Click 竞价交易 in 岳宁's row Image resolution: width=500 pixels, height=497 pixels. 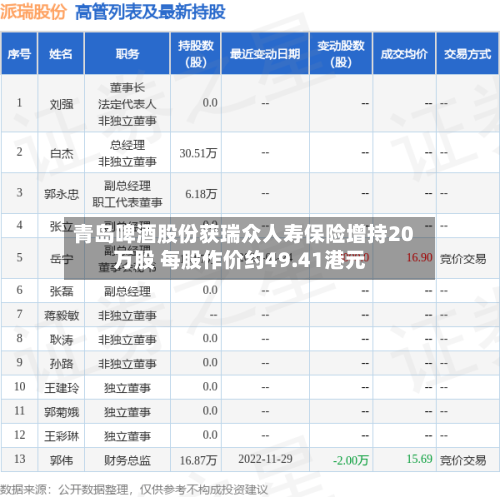[x=463, y=259]
